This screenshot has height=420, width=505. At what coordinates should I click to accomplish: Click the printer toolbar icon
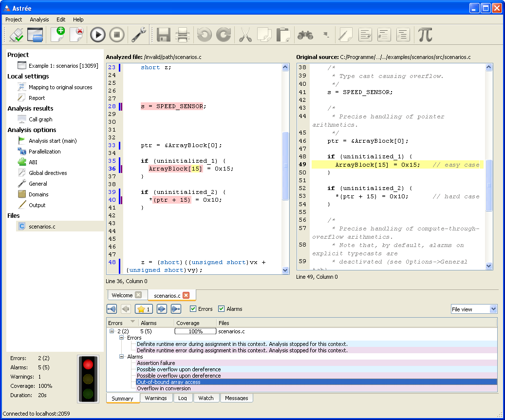pyautogui.click(x=183, y=35)
